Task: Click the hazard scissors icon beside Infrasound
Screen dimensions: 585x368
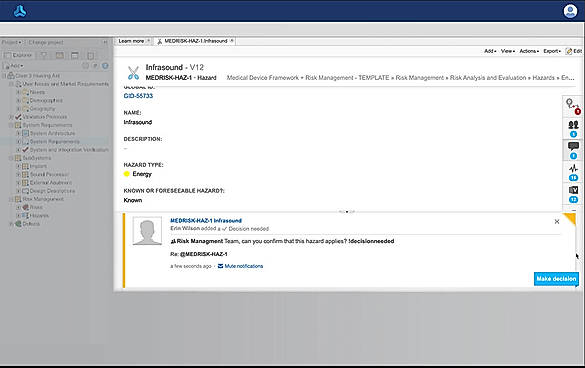Action: 133,73
